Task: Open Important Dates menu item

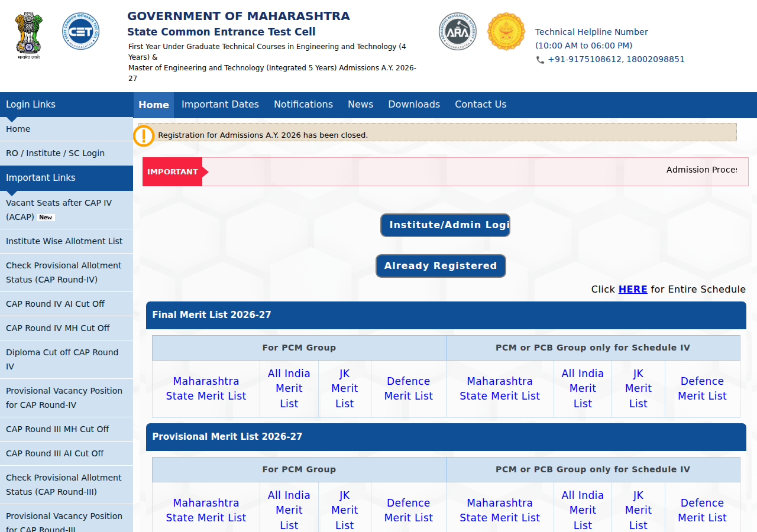Action: (220, 105)
